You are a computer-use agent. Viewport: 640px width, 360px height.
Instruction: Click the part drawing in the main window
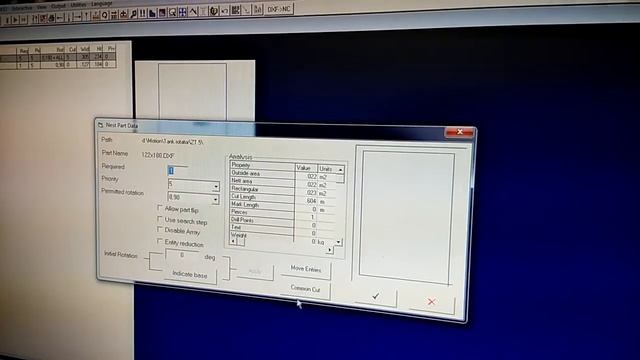coord(193,91)
